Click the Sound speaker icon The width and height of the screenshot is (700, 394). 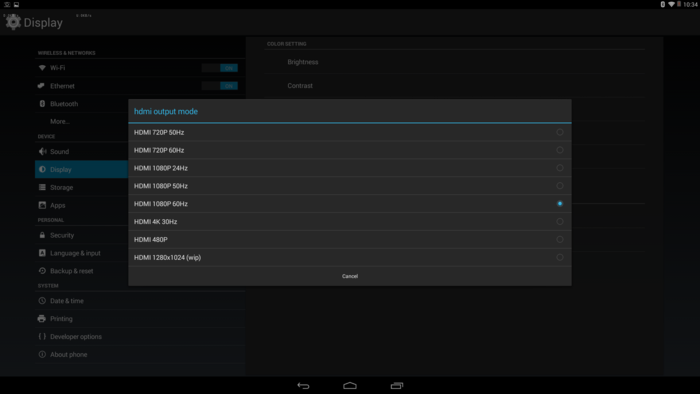42,151
